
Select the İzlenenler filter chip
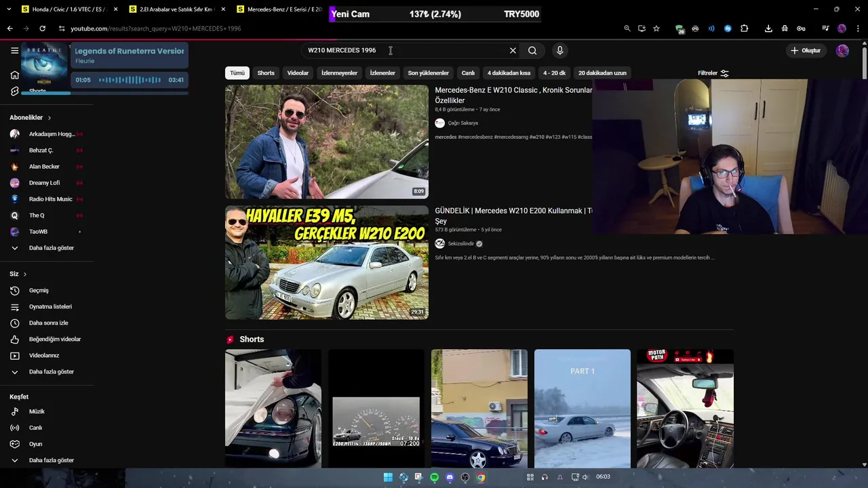point(382,73)
